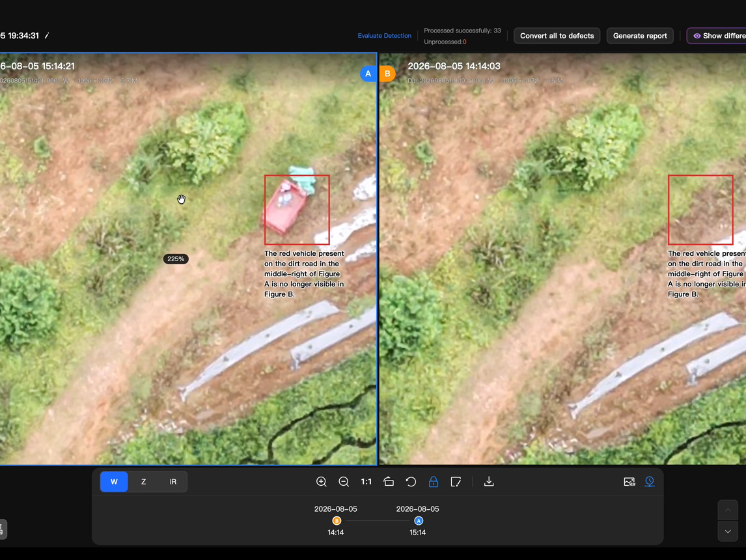Select timeline marker A at 15:14
Viewport: 746px width, 560px height.
pos(419,520)
